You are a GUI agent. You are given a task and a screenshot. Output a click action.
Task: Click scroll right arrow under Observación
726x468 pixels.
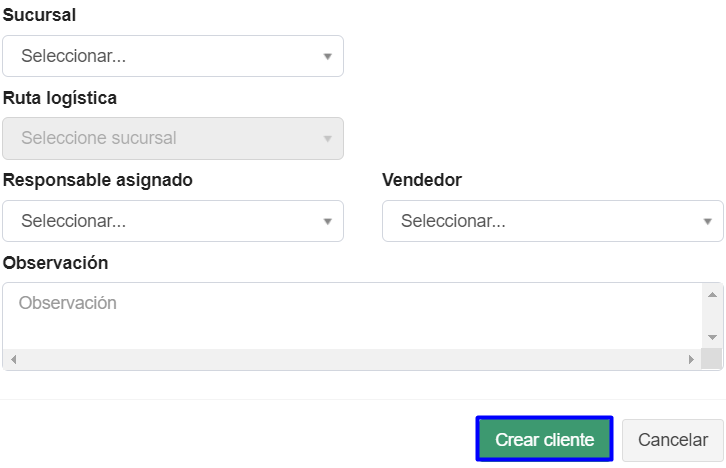click(690, 359)
